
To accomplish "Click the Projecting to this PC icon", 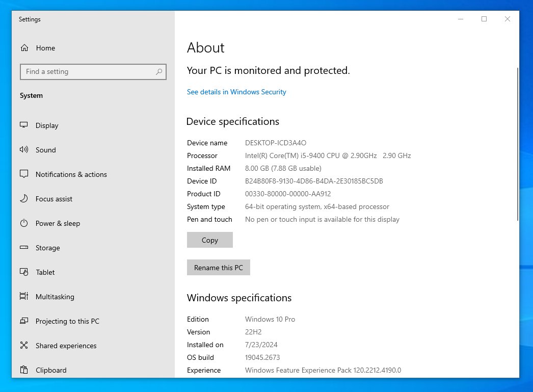I will point(24,321).
